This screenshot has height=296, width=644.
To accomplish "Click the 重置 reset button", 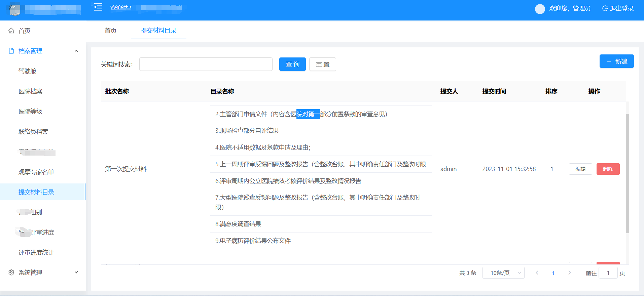I will (x=323, y=64).
